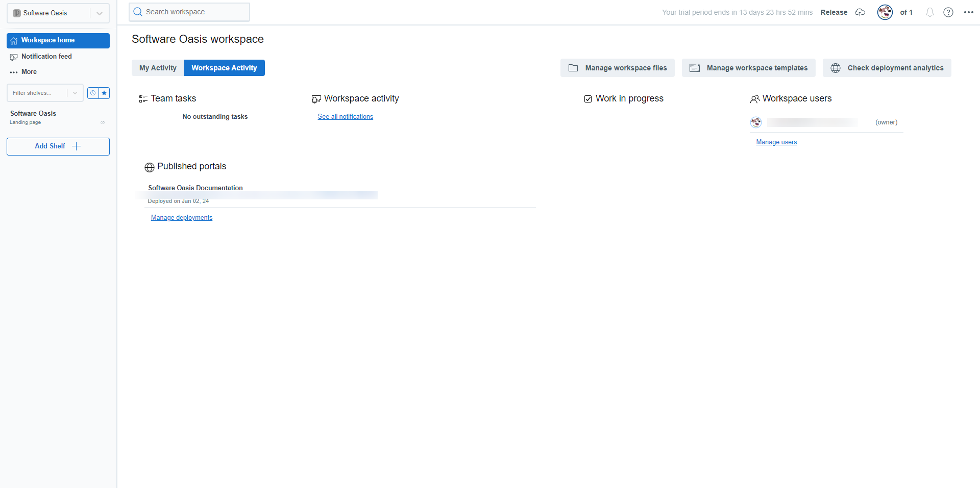980x488 pixels.
Task: Open the help question mark icon
Action: [948, 12]
